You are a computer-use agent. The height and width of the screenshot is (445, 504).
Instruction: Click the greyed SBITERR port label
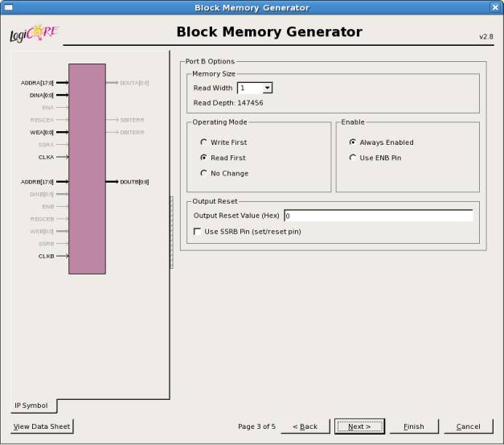click(132, 120)
